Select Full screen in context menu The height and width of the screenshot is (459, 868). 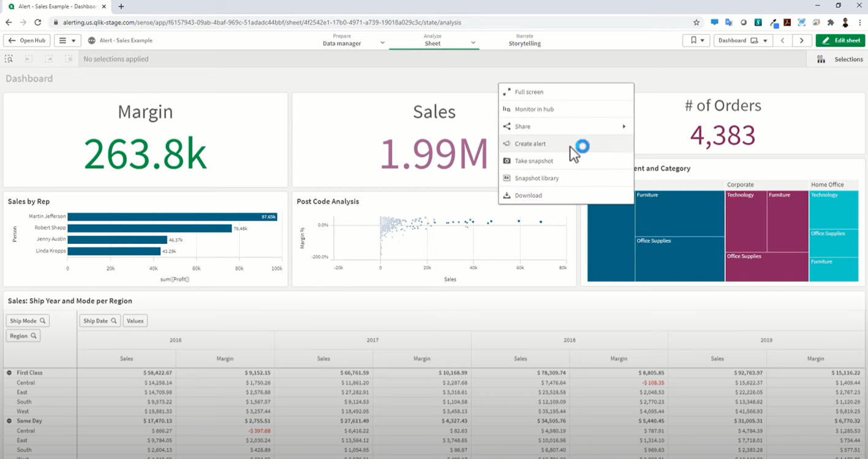click(x=566, y=92)
